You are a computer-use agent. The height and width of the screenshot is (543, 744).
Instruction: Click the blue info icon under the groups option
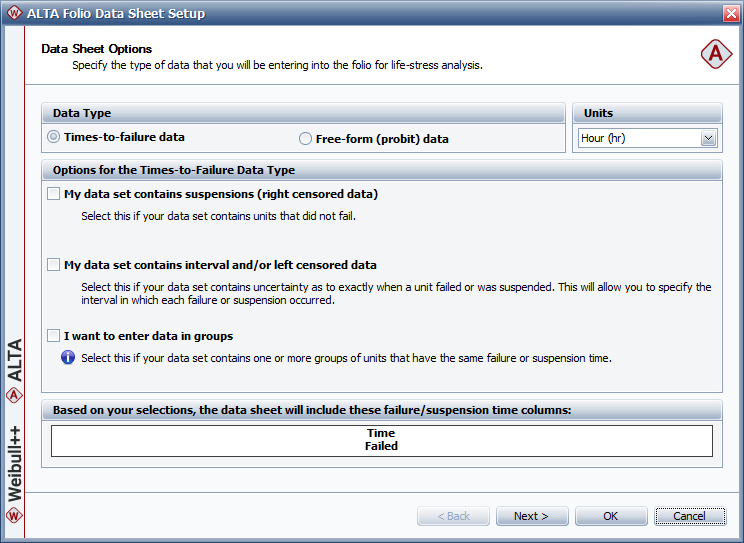(x=68, y=357)
